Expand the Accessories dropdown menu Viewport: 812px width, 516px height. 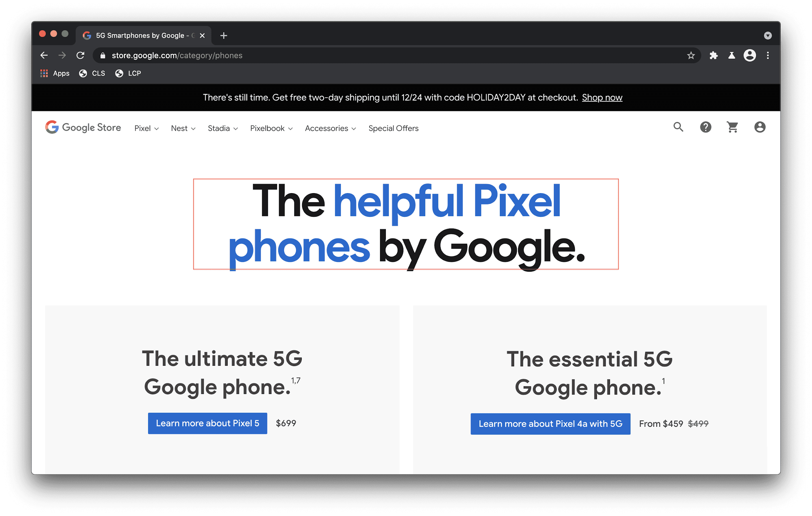pyautogui.click(x=329, y=128)
